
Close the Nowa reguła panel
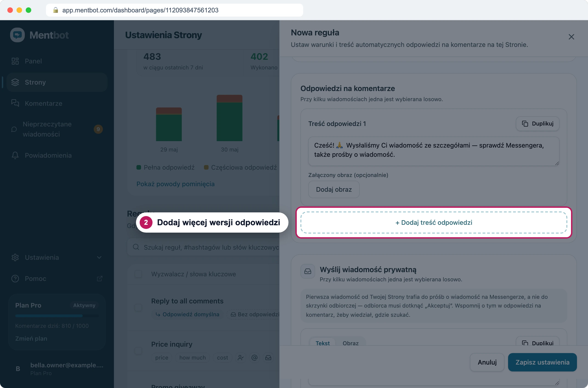coord(571,37)
